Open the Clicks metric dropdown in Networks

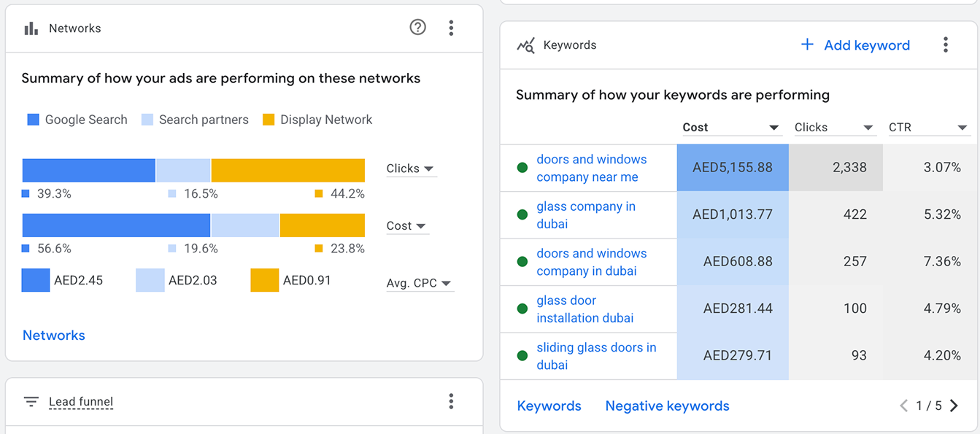click(x=411, y=168)
